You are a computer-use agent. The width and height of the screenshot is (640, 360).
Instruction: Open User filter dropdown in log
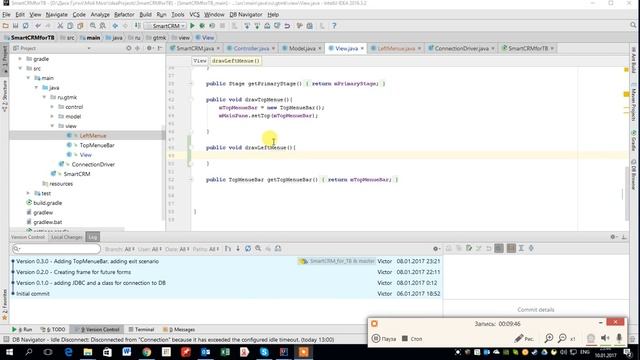tap(150, 249)
